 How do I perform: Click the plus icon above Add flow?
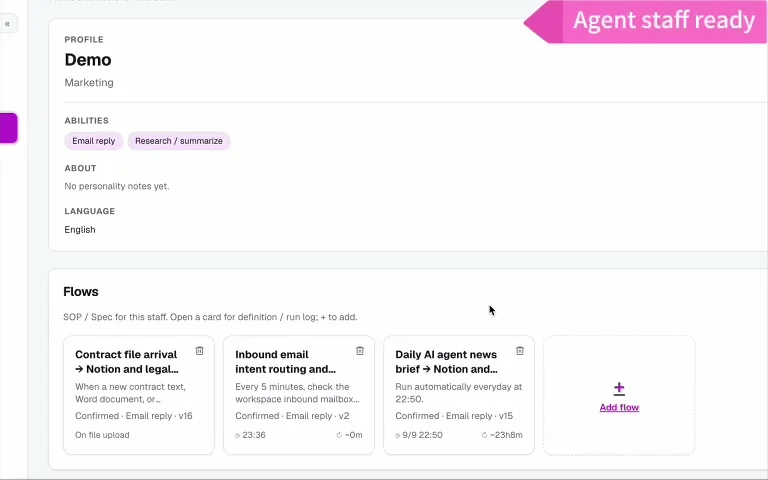(619, 389)
